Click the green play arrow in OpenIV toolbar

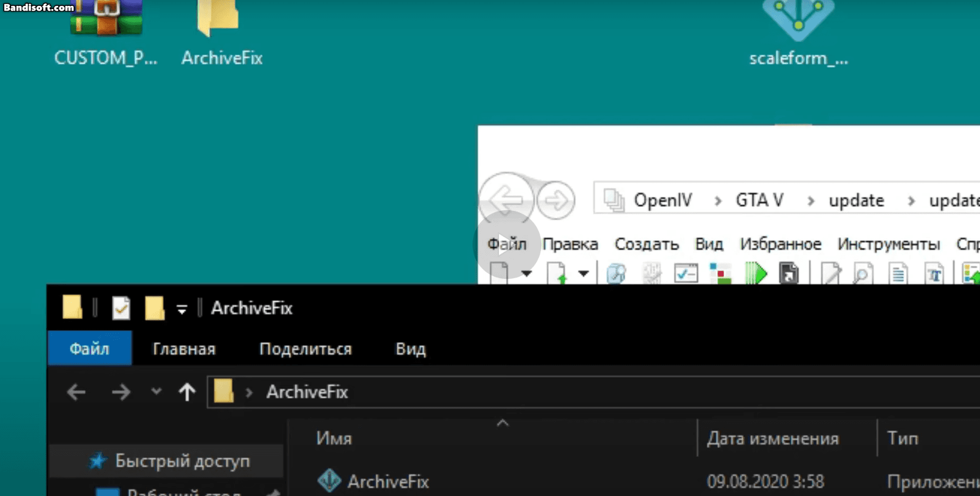tap(756, 273)
